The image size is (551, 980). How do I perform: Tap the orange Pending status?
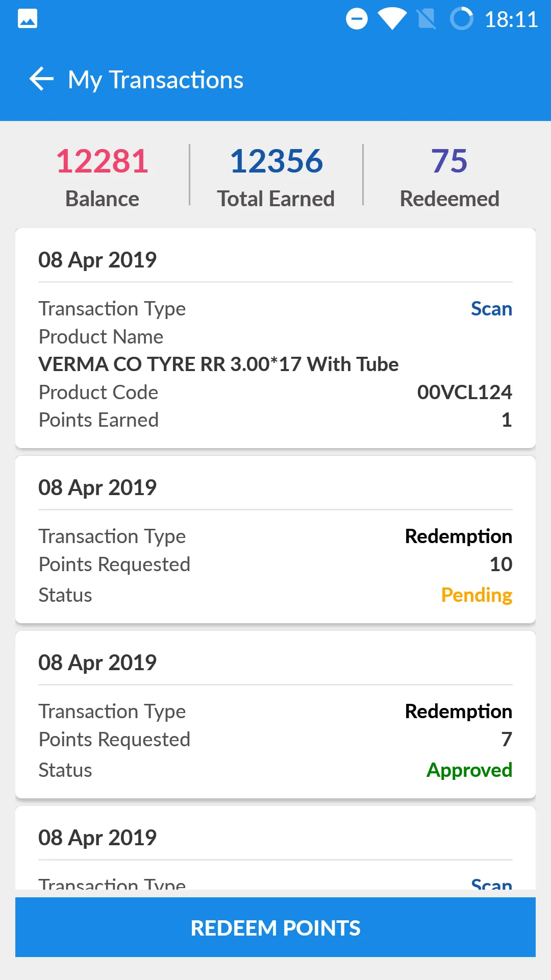point(477,595)
